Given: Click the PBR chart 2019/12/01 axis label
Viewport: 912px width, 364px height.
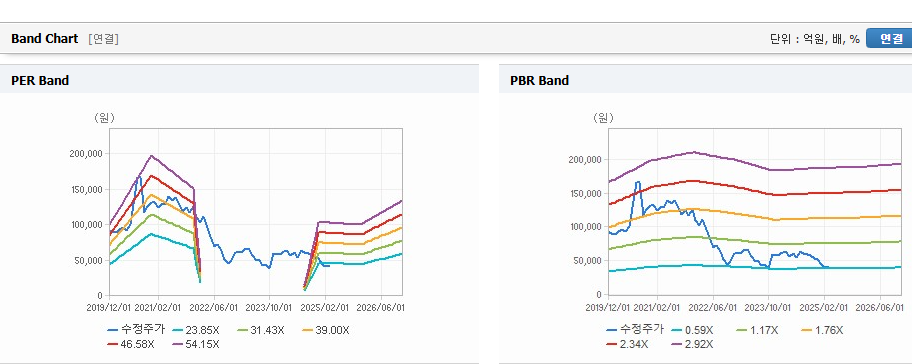Looking at the screenshot, I should (x=607, y=307).
